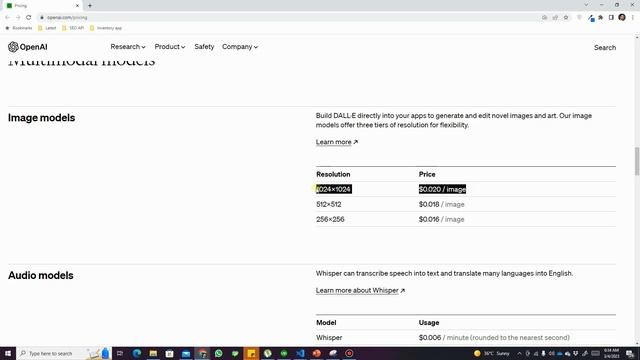Click the 256×256 resolution cell
The image size is (640, 360).
click(x=330, y=220)
